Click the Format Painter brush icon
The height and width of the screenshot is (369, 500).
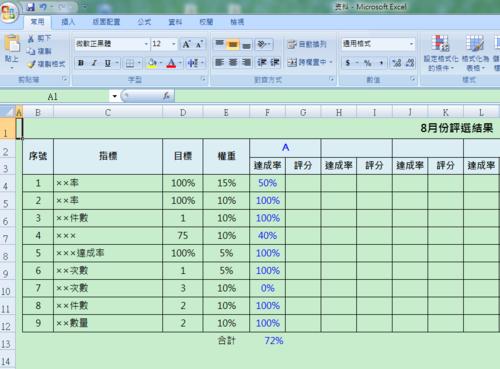[x=31, y=64]
